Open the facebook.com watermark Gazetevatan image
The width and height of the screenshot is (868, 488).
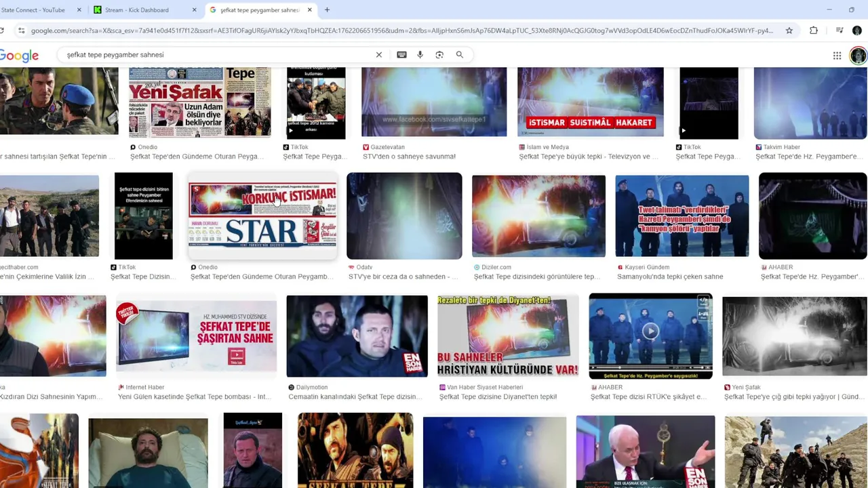pyautogui.click(x=434, y=102)
